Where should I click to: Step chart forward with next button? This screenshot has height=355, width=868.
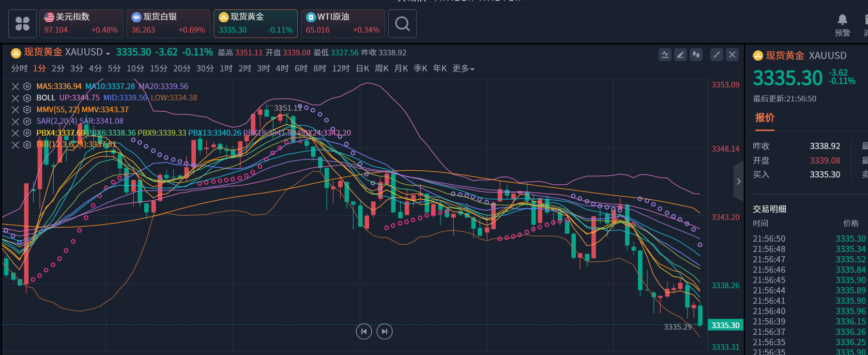[385, 331]
